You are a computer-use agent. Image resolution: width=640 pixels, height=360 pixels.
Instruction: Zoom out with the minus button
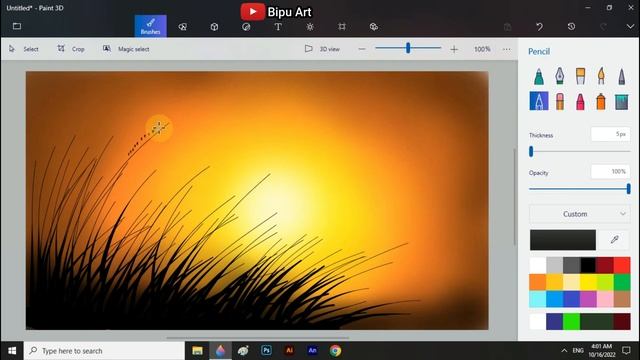362,49
